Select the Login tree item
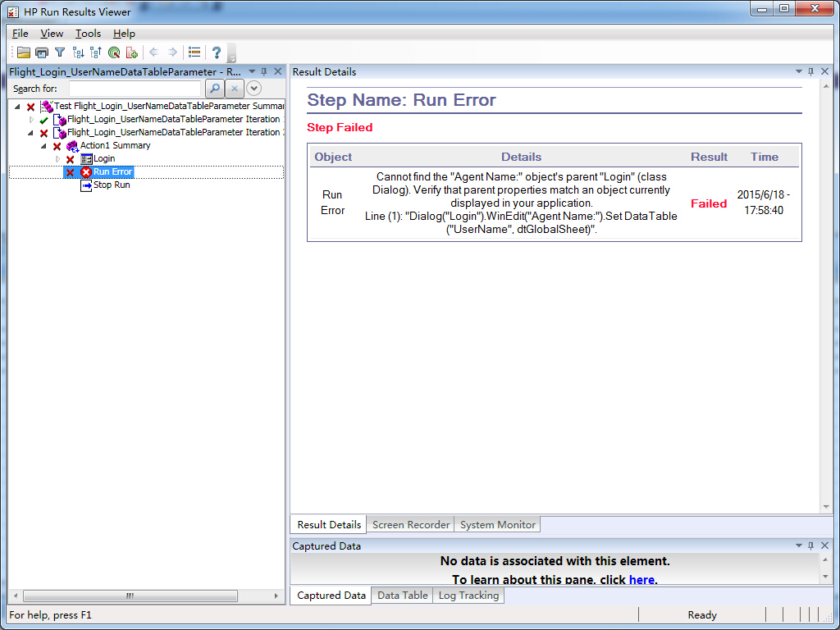This screenshot has width=840, height=630. coord(104,158)
